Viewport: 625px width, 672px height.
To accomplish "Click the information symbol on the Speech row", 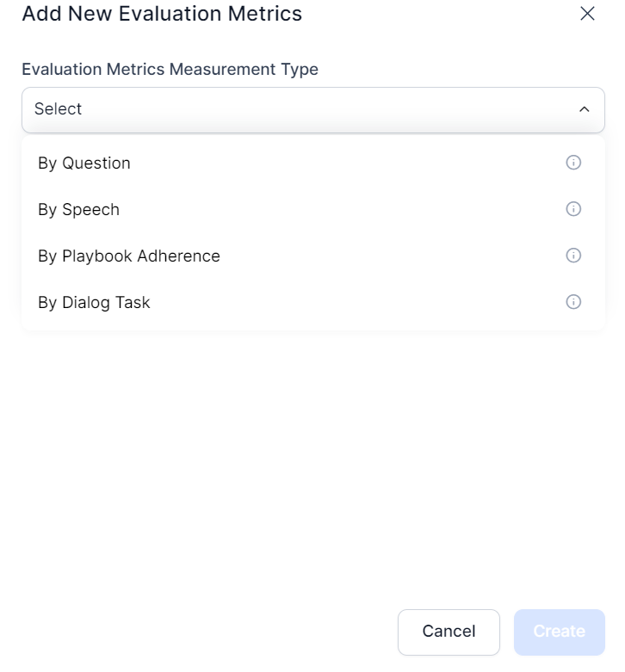I will (573, 209).
